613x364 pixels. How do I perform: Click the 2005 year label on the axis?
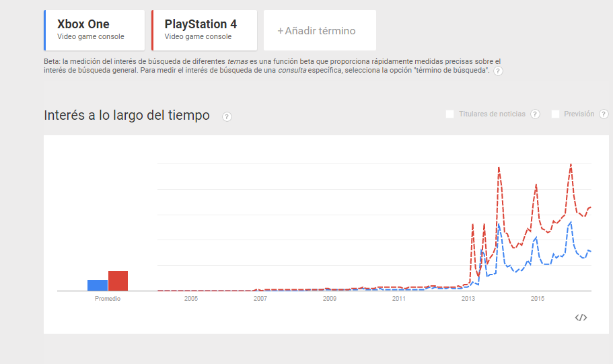(x=191, y=298)
